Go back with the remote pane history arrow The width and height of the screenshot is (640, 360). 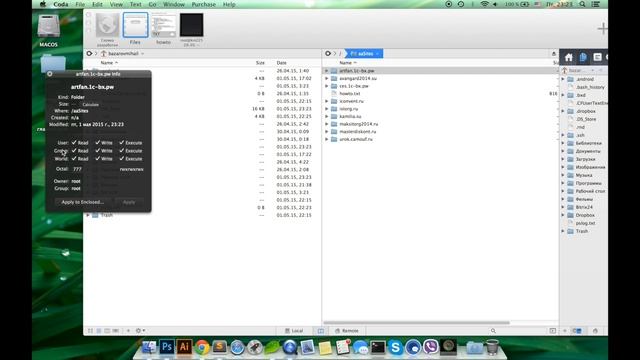pyautogui.click(x=328, y=53)
